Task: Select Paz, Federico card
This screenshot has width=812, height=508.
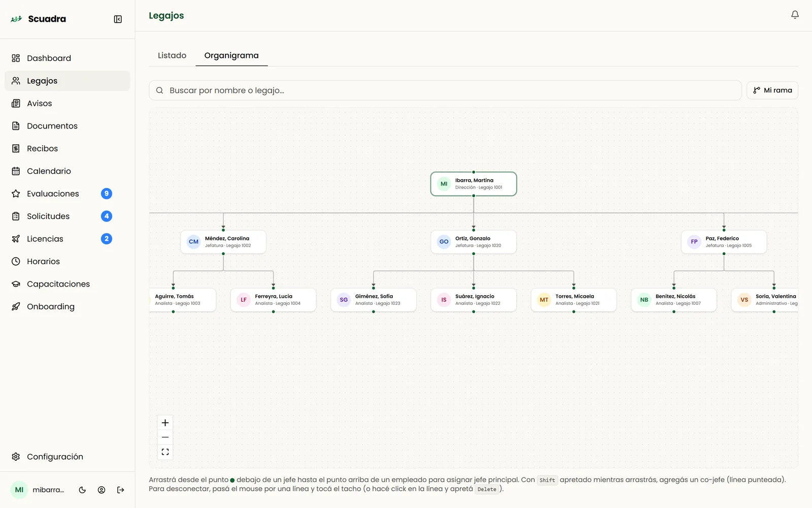Action: tap(724, 242)
